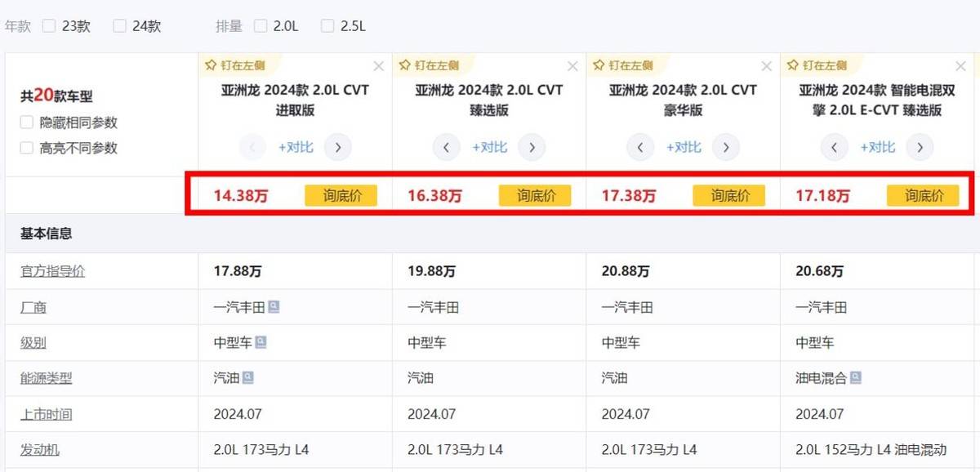
Task: Enable the 隐藏相同参数 checkbox
Action: 27,122
